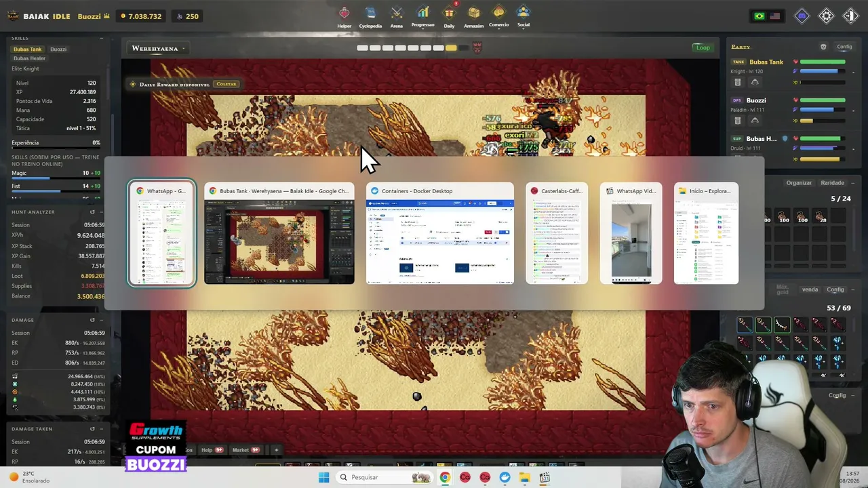Switch language to US English flag
Screen dimensions: 868x488
774,16
